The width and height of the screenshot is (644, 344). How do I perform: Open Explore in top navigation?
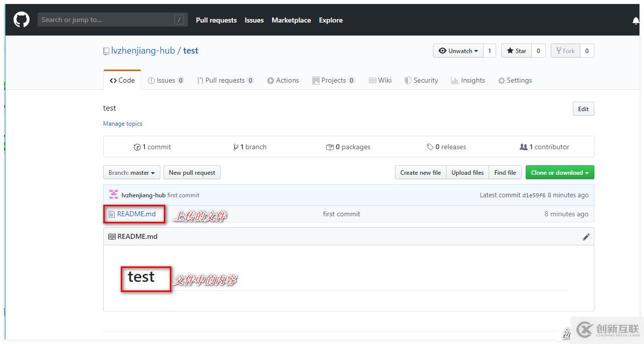coord(331,20)
